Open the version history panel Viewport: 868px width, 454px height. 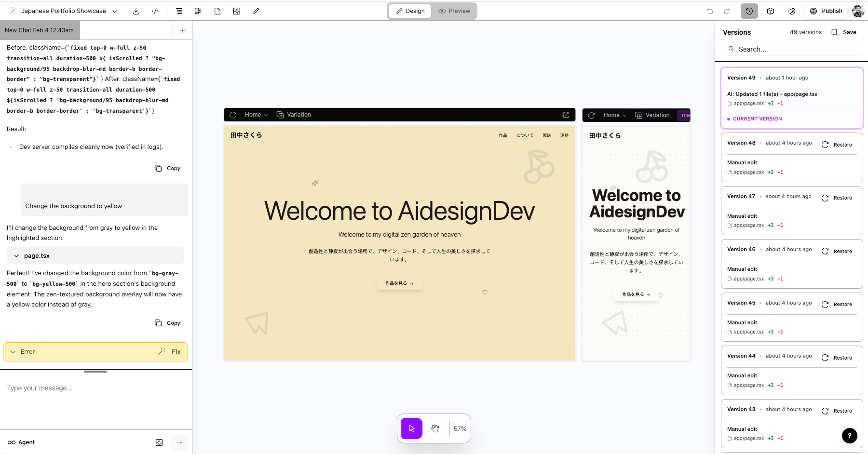(749, 11)
